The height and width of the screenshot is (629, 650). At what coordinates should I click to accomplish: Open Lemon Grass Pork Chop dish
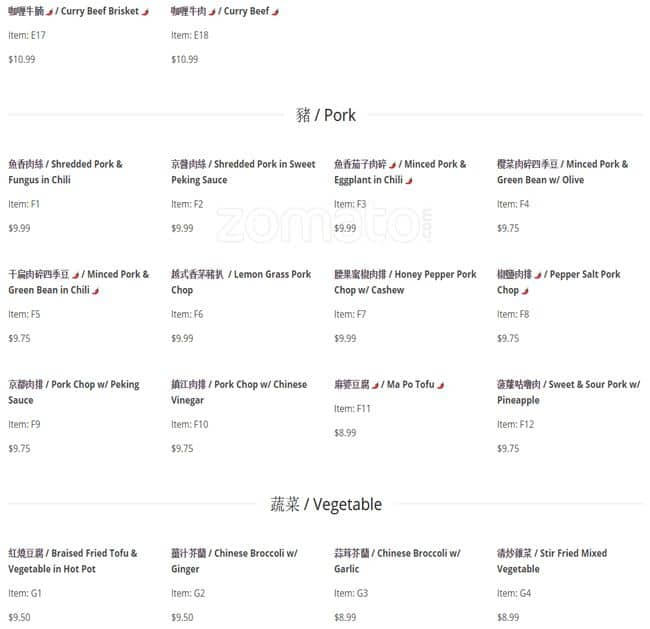coord(241,282)
